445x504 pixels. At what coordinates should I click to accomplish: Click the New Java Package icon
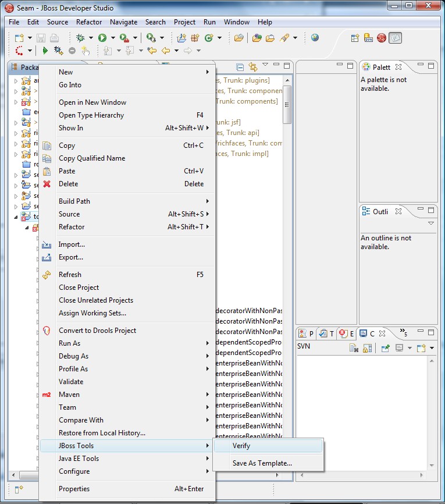[195, 38]
